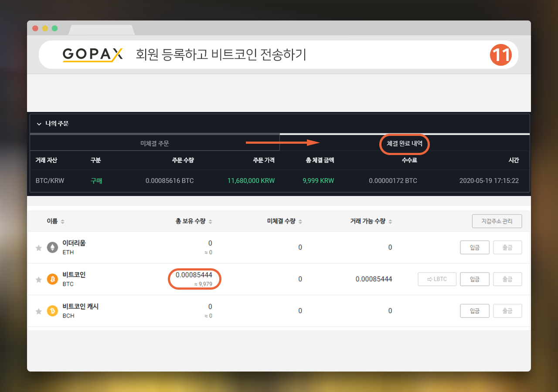The width and height of the screenshot is (558, 392).
Task: Click the 수수료 column header
Action: pyautogui.click(x=409, y=160)
